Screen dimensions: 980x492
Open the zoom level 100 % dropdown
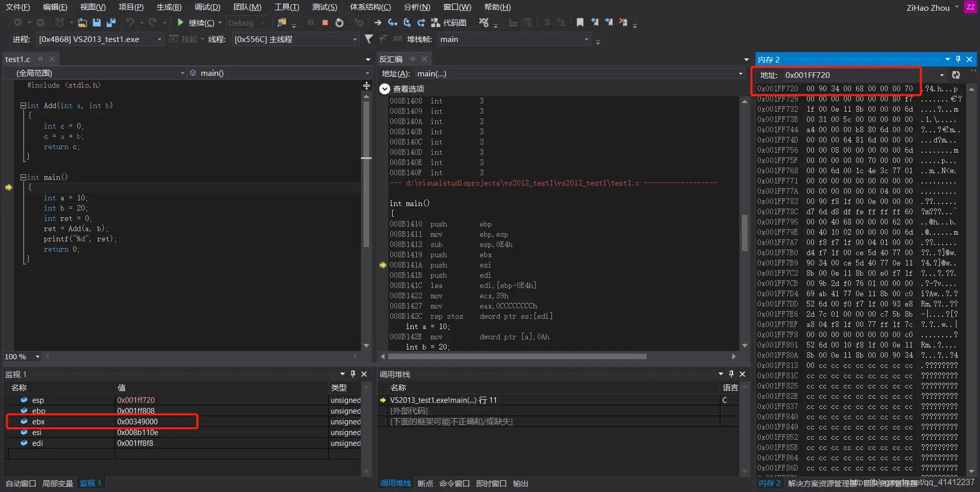click(x=37, y=357)
